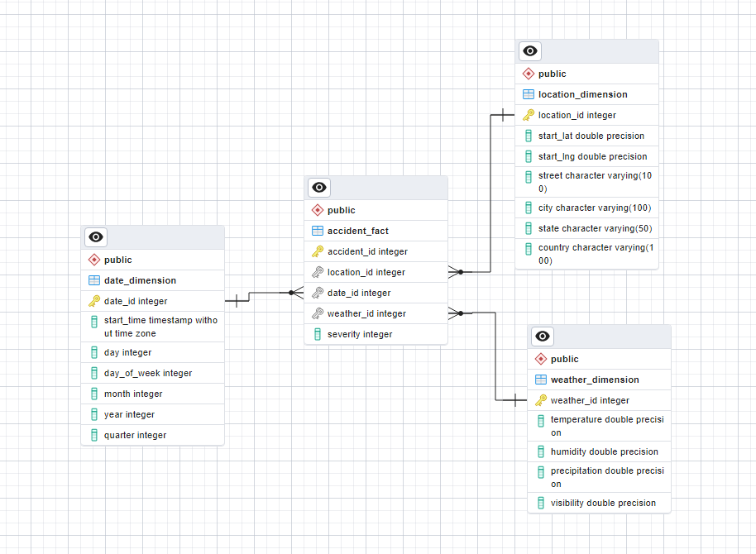Viewport: 756px width, 554px height.
Task: Click 'state character varying(50)' column text
Action: coord(595,228)
